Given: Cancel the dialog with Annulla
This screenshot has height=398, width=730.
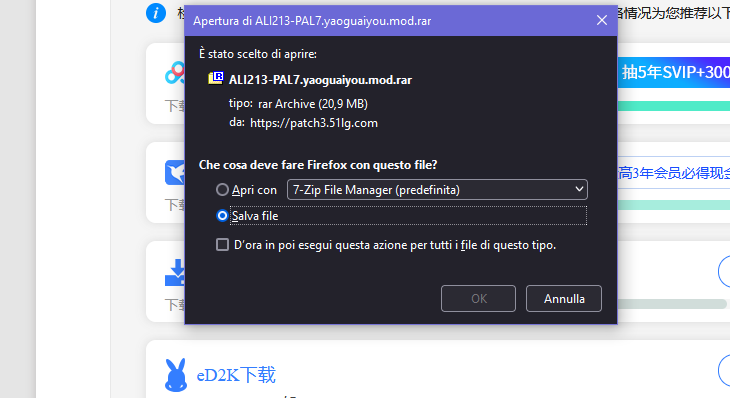Looking at the screenshot, I should point(564,298).
